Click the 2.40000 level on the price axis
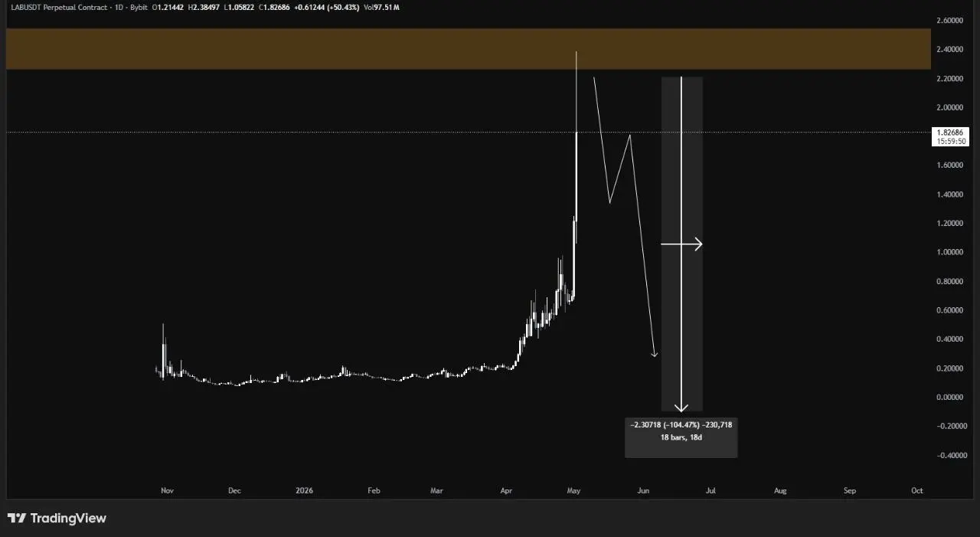 (x=952, y=50)
